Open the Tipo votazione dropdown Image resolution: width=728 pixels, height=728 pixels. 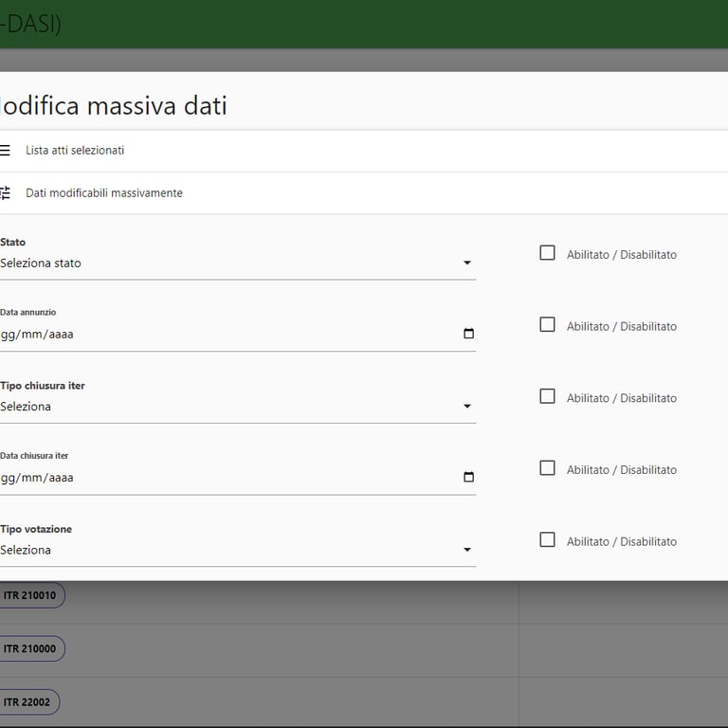(x=238, y=550)
